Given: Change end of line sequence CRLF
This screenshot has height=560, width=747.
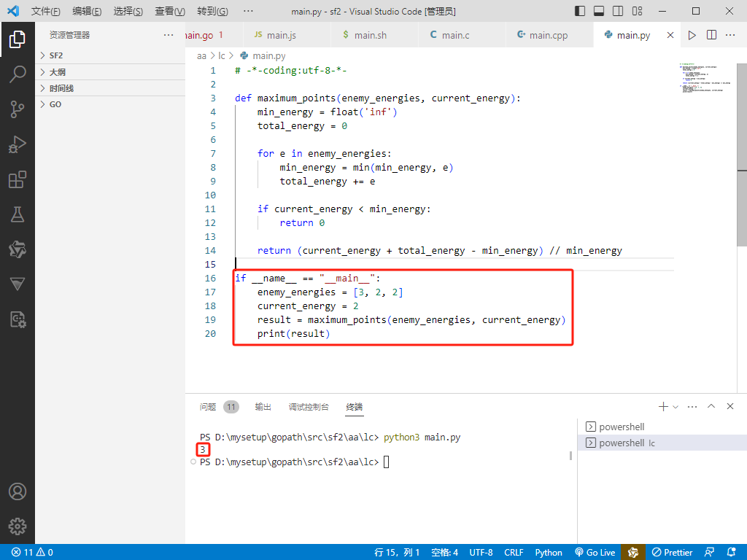Looking at the screenshot, I should [x=514, y=553].
